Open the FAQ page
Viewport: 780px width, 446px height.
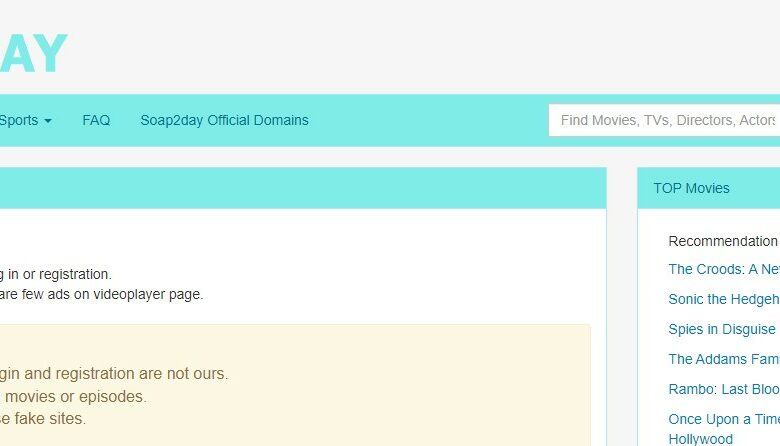point(96,120)
